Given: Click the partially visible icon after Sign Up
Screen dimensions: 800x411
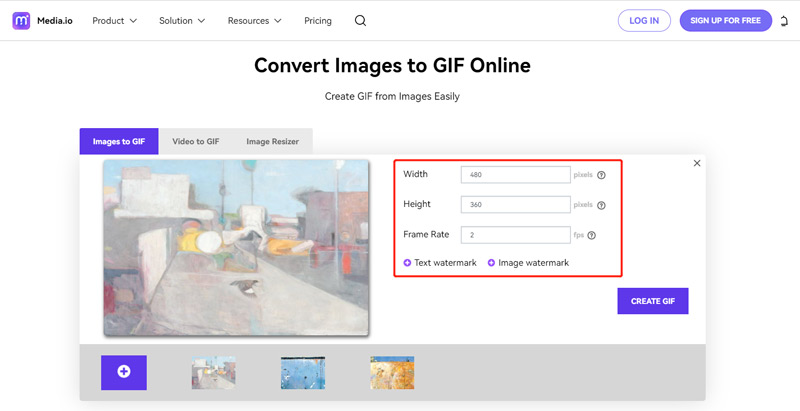Looking at the screenshot, I should click(x=785, y=21).
